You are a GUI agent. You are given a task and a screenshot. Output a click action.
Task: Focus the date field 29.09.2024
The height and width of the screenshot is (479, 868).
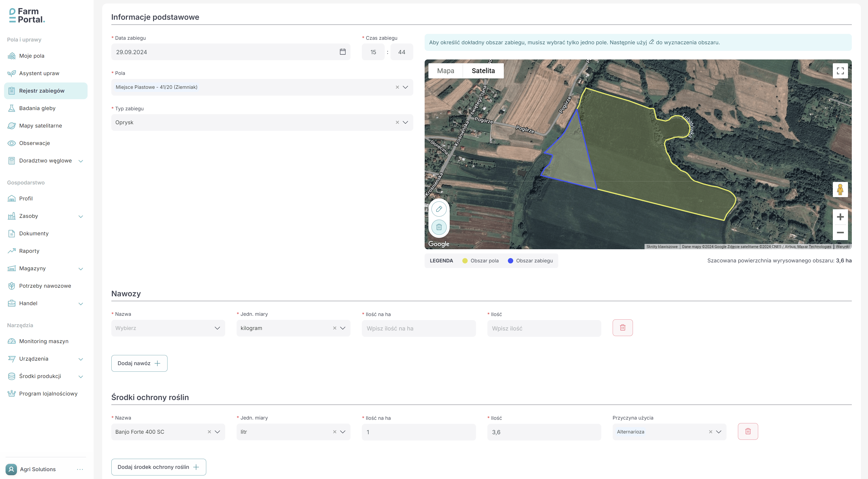231,52
